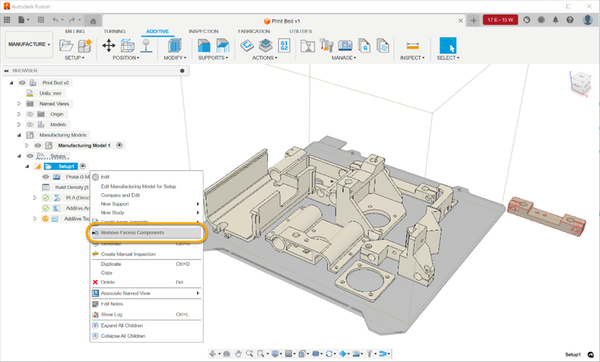Activate radio button beside Setup1
The width and height of the screenshot is (600, 362).
coord(83,166)
